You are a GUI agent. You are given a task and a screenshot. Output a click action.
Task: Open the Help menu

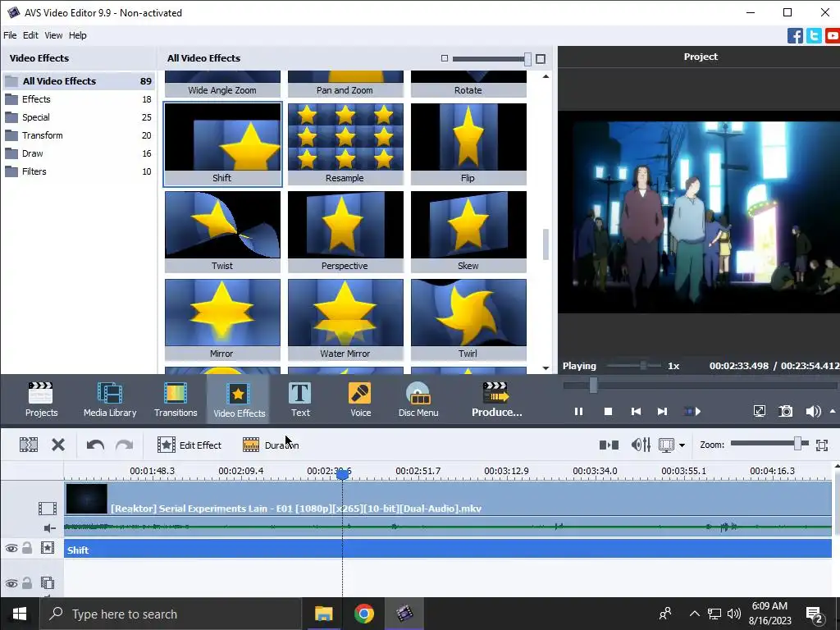tap(78, 35)
